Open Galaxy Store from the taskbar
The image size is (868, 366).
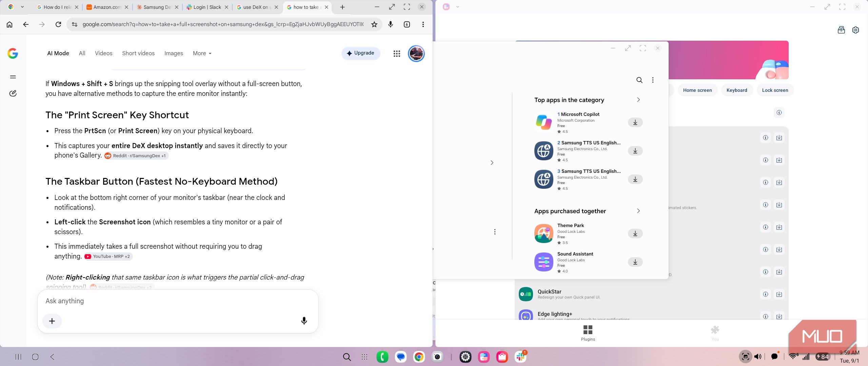502,357
